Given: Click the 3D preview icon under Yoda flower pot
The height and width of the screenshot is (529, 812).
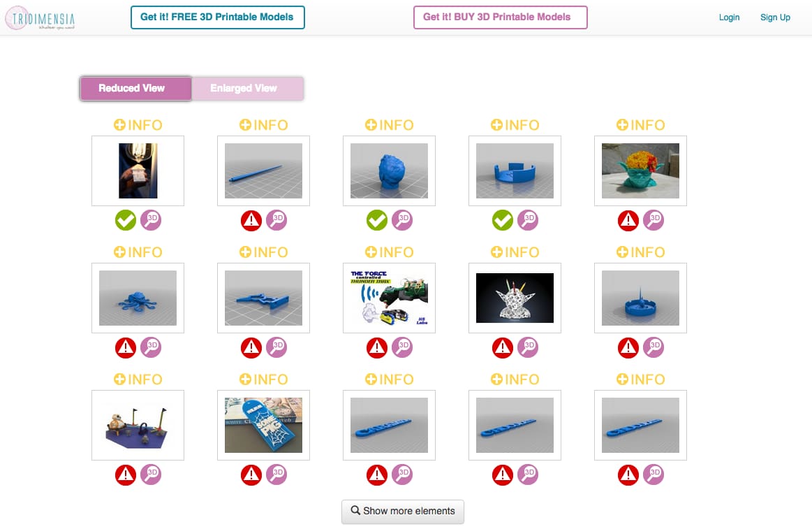Looking at the screenshot, I should point(654,220).
